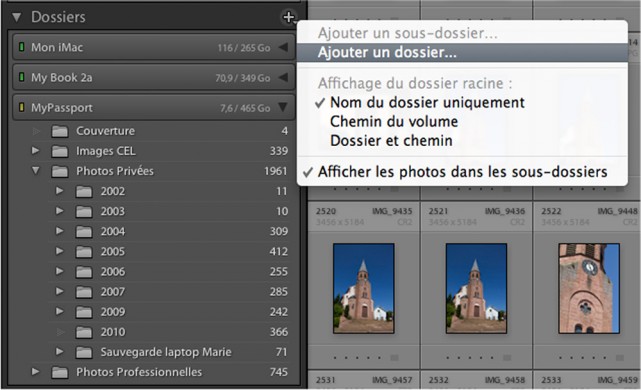Expand the Mon iMac volume arrow

(283, 47)
